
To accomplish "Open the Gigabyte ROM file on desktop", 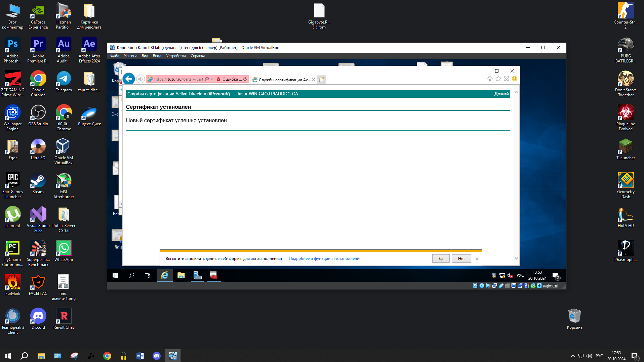I will (319, 16).
